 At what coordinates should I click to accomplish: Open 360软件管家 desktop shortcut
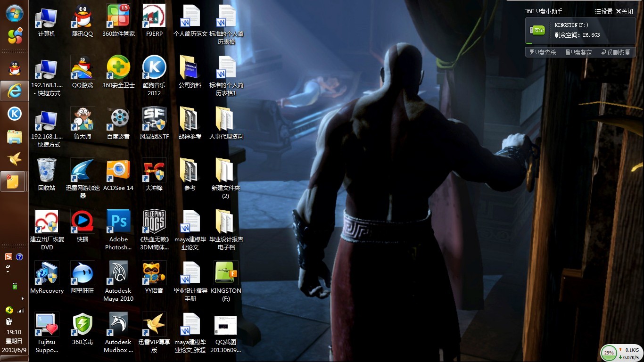point(118,21)
